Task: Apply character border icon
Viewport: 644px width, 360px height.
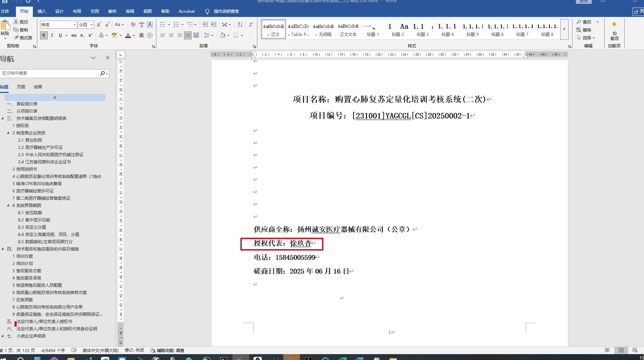Action: (150, 25)
